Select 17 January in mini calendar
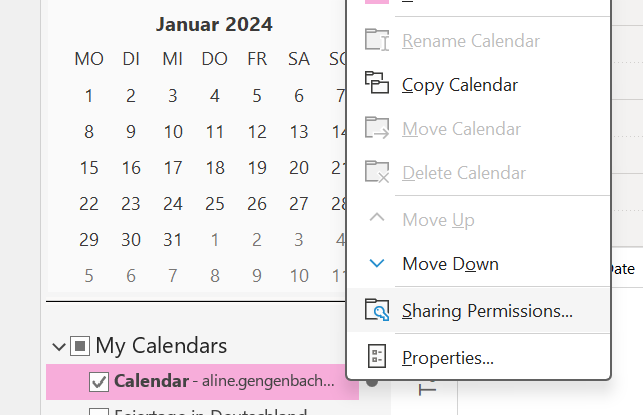 (x=172, y=167)
